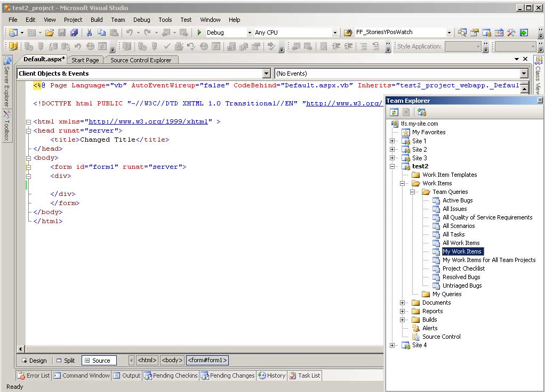Collapse the html element in code outline
The width and height of the screenshot is (545, 392).
(x=28, y=122)
